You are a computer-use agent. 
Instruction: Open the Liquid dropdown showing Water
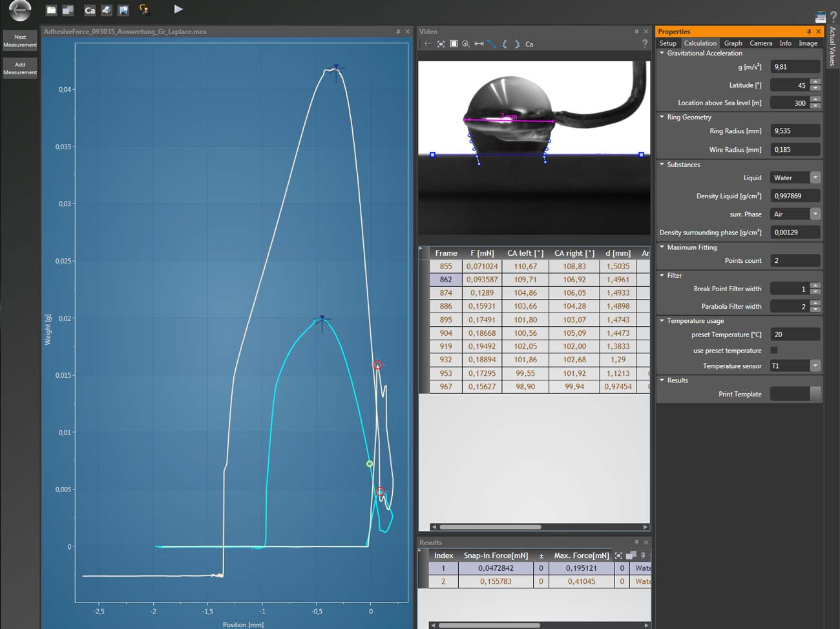coord(815,178)
